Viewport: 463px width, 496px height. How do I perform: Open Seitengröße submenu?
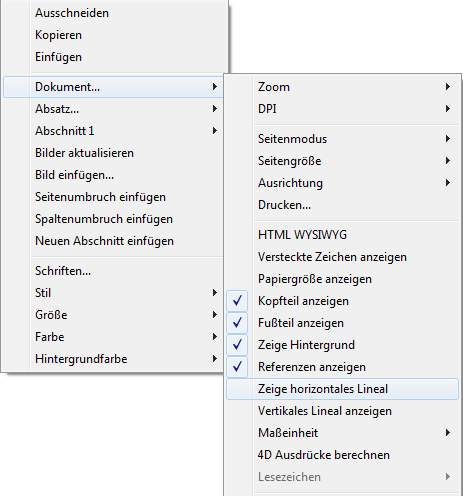342,161
